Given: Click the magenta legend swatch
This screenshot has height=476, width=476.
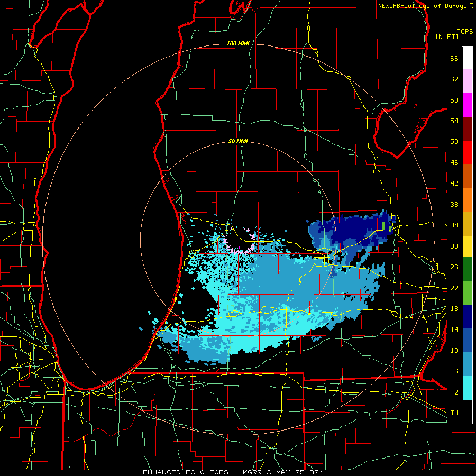Looking at the screenshot, I should click(467, 105).
